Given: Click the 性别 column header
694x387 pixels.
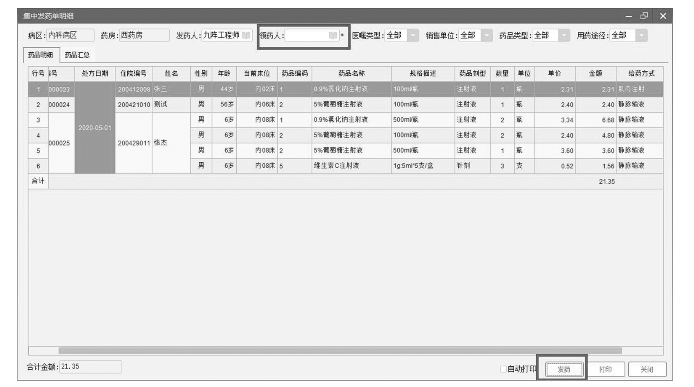Looking at the screenshot, I should (201, 74).
